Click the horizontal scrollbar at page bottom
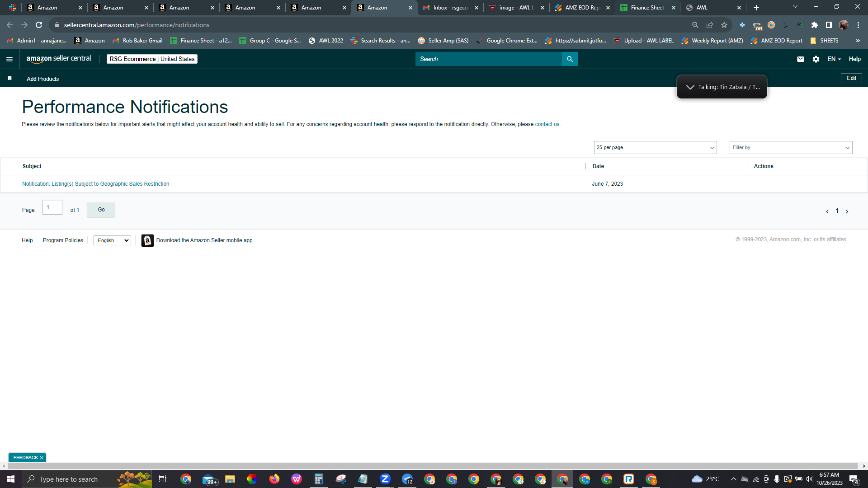Screen dimensions: 868x488 [x=432, y=466]
